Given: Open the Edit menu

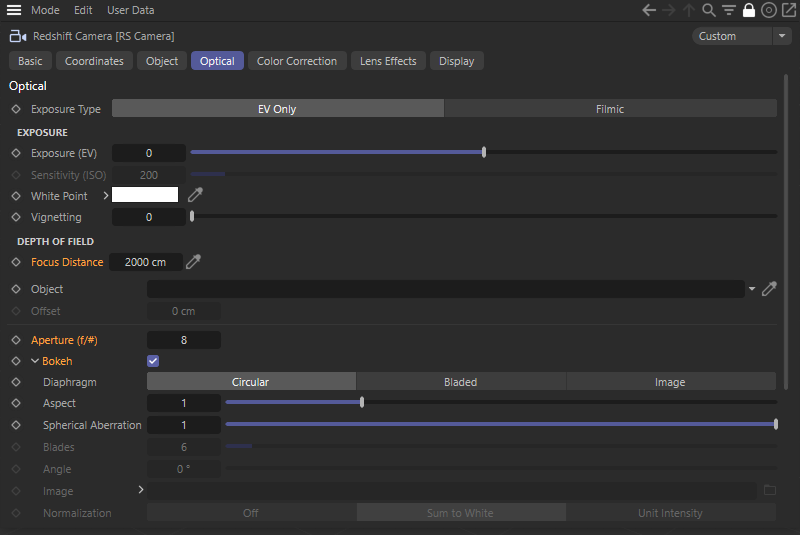Looking at the screenshot, I should coord(83,10).
